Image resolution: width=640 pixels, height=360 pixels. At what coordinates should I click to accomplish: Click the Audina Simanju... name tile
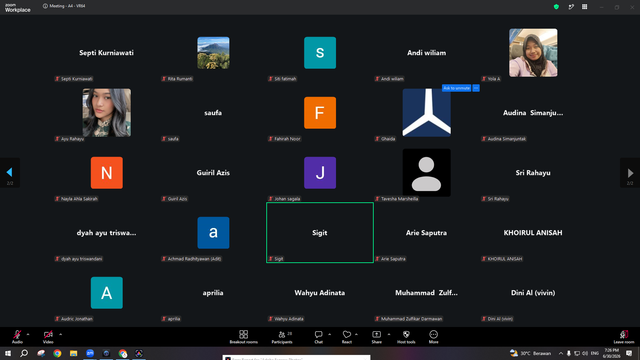pos(533,113)
